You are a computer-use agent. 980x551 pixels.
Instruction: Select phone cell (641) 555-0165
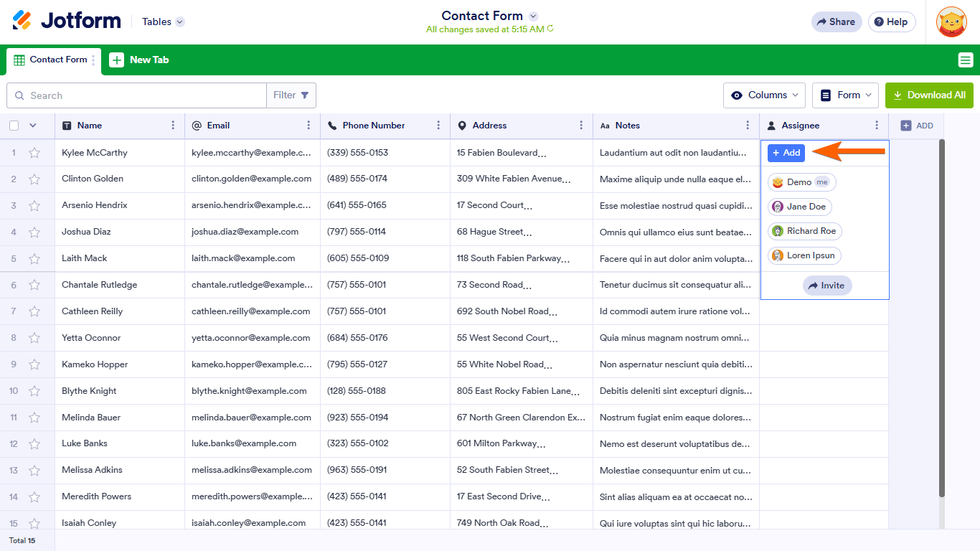[x=385, y=205]
